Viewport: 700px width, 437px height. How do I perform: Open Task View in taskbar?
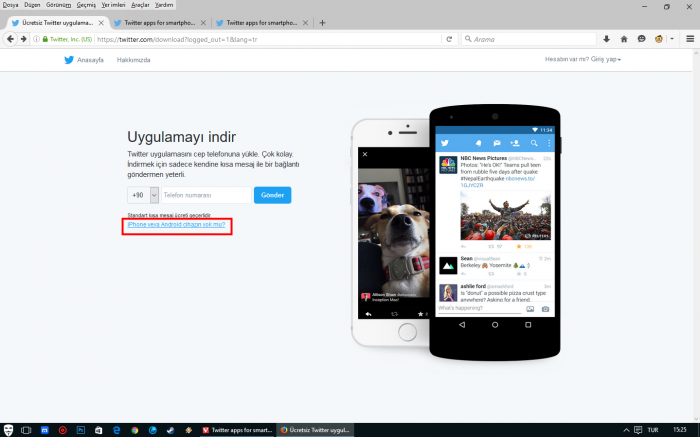[x=26, y=430]
